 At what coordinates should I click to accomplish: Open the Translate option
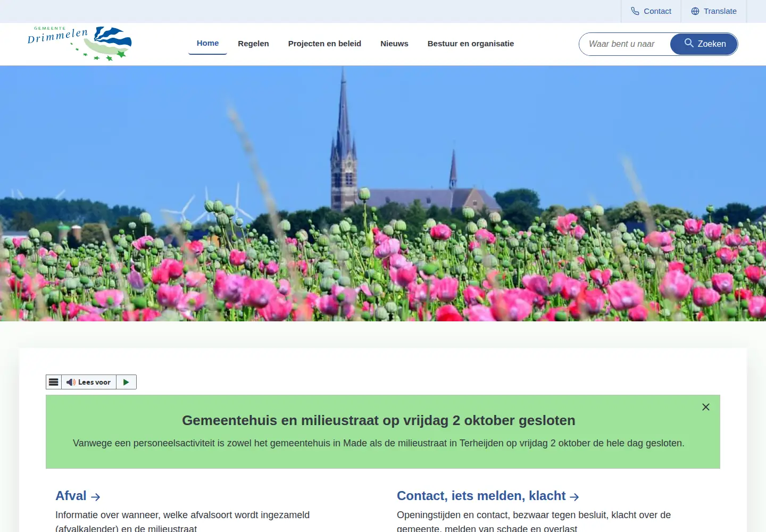click(x=714, y=11)
